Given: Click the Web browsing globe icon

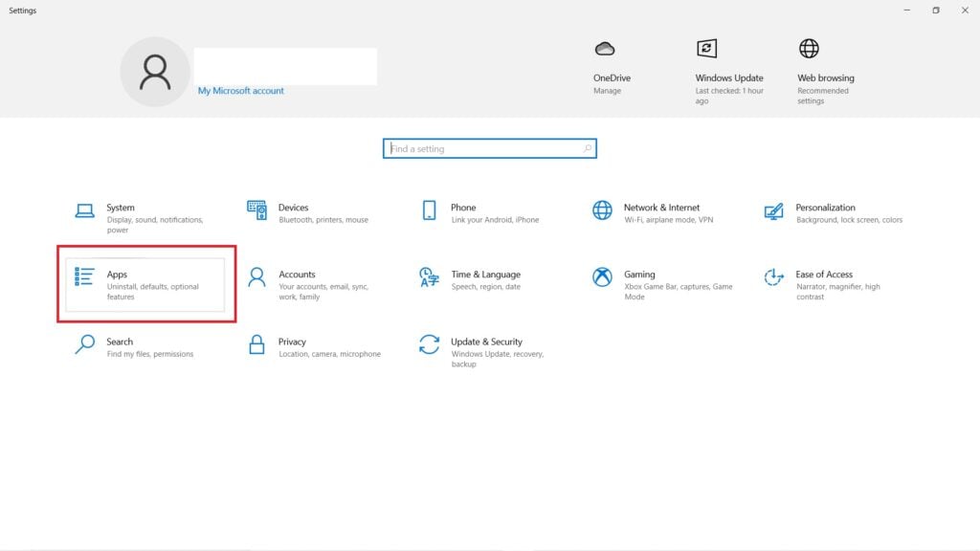Looking at the screenshot, I should coord(809,49).
